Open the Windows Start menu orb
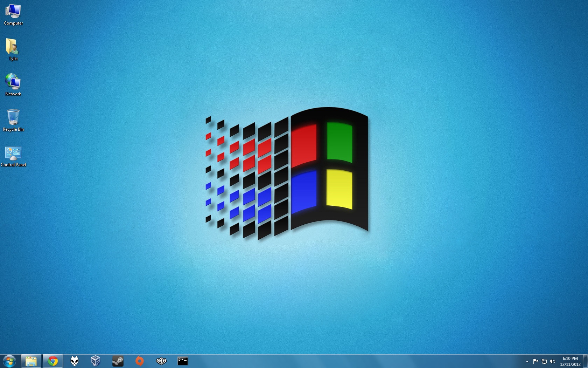 [x=9, y=361]
